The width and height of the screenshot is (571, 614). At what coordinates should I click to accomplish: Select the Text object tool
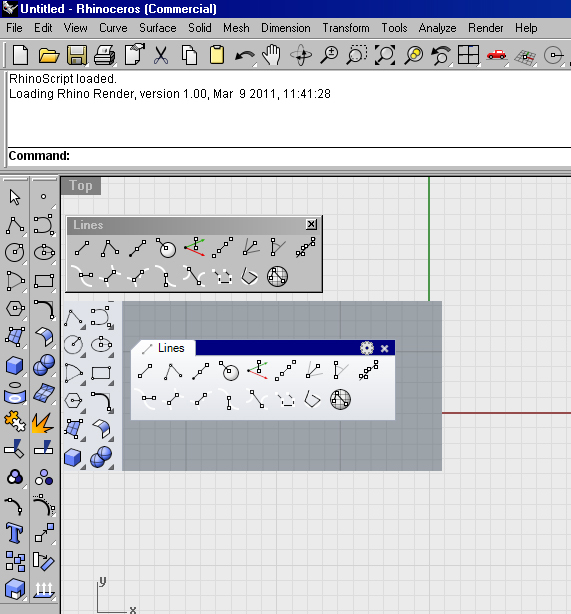(x=15, y=533)
